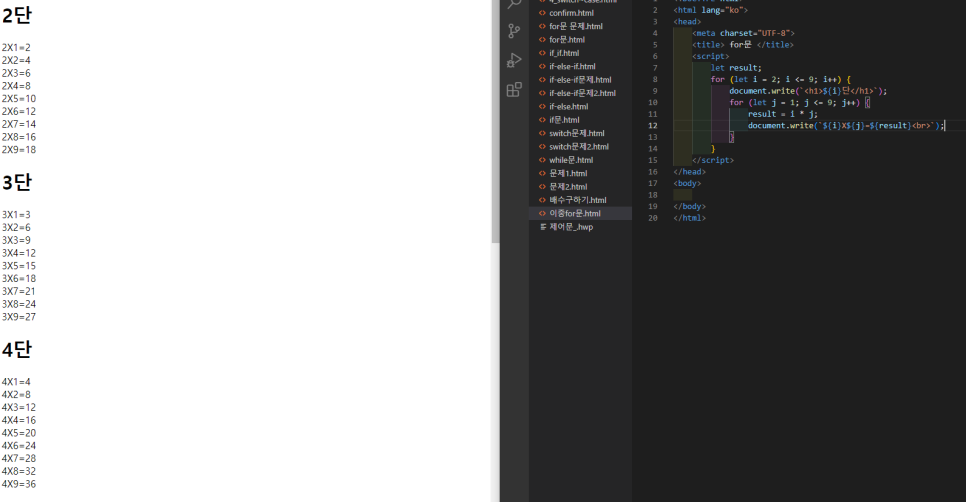Place cursor on 'let result;' code line
Image resolution: width=966 pixels, height=502 pixels.
(x=736, y=68)
